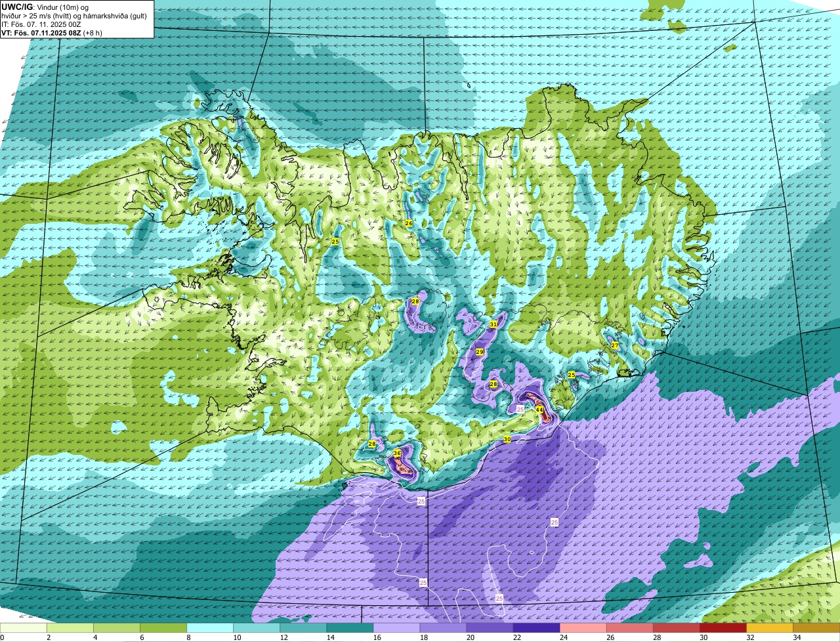
Task: Select the yellow 27 gust label in the southeast
Action: pos(615,345)
